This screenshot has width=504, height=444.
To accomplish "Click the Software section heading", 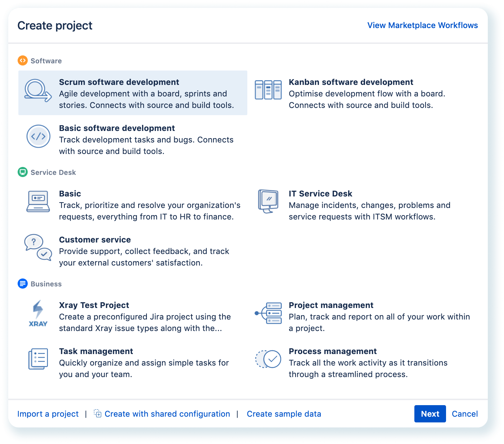I will [x=46, y=61].
